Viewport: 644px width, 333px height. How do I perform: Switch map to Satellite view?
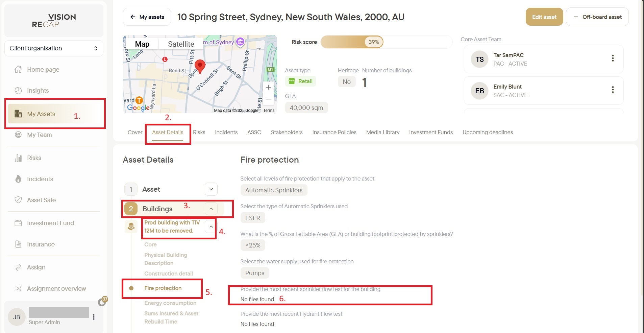point(181,44)
